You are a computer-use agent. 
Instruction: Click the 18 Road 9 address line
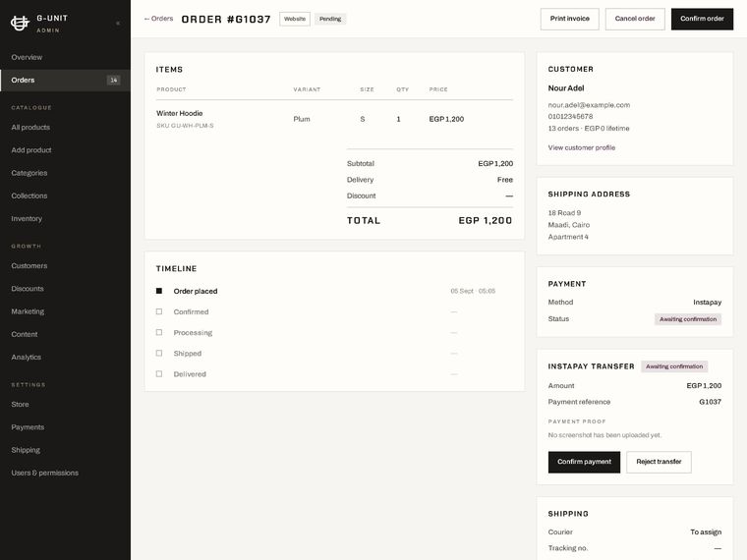coord(564,213)
